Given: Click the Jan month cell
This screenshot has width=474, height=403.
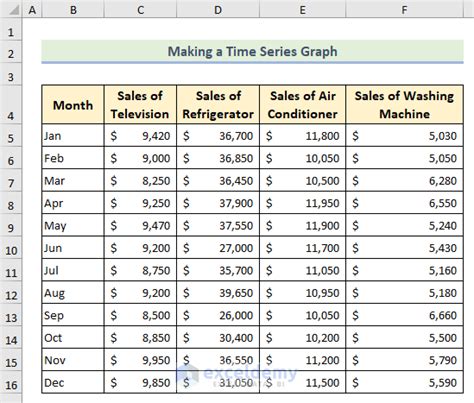Looking at the screenshot, I should click(x=73, y=136).
